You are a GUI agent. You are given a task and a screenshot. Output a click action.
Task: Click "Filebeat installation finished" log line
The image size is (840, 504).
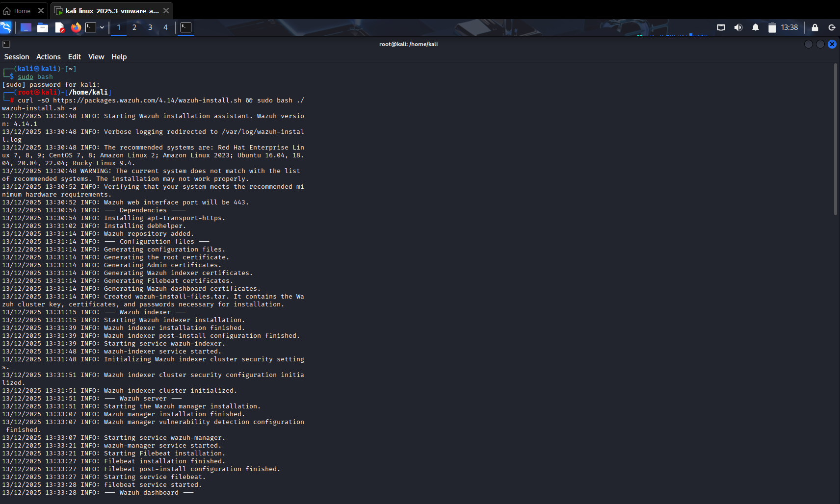pos(114,461)
